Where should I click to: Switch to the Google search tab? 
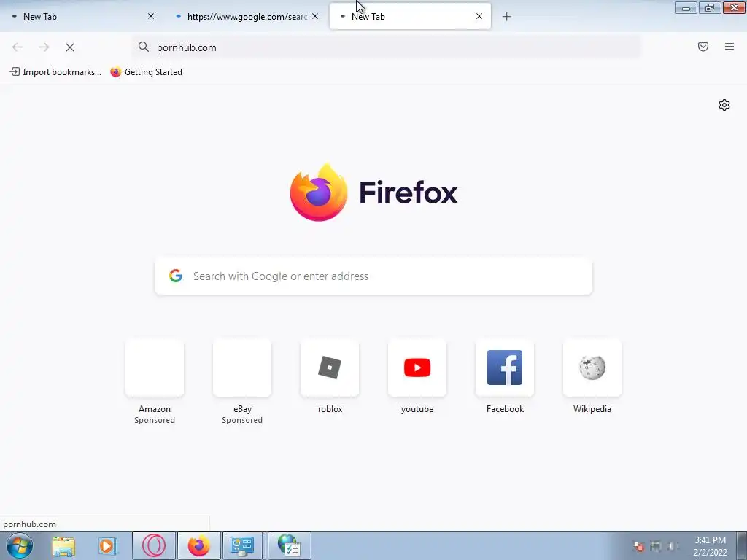[243, 17]
